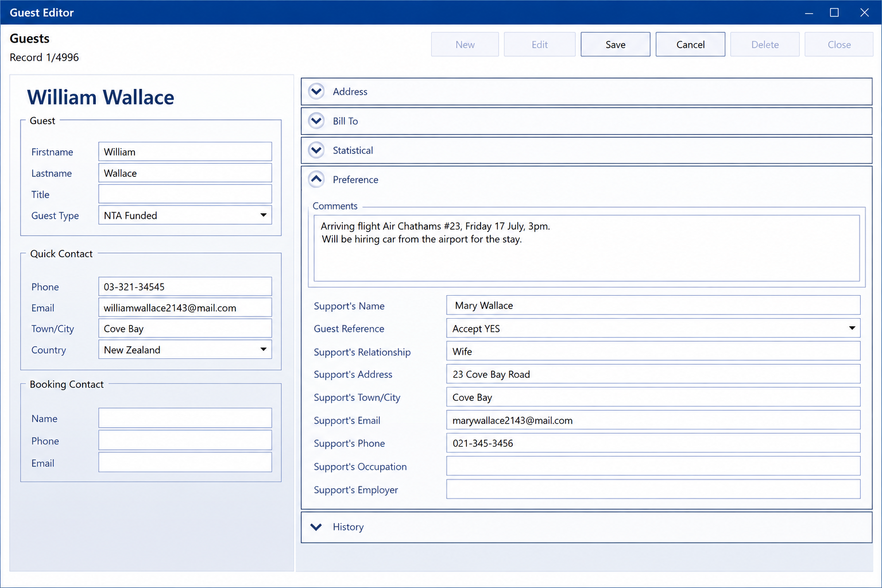Click the Save button

point(616,44)
